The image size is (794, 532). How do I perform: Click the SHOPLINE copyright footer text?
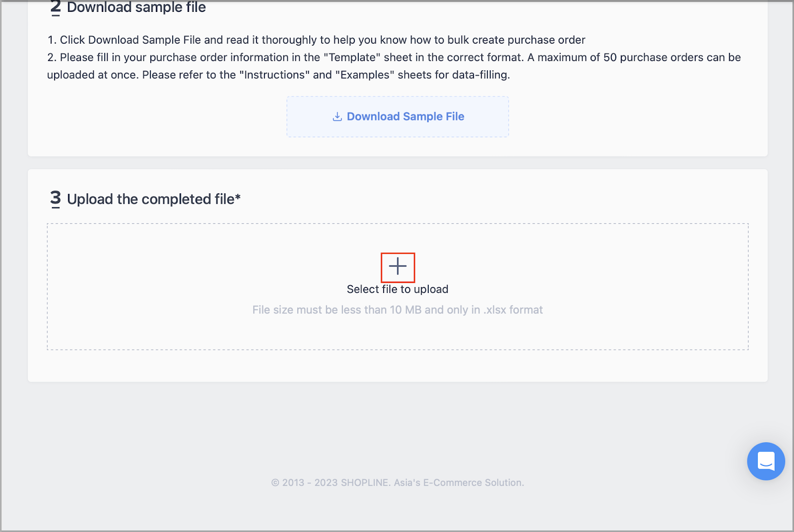pyautogui.click(x=397, y=482)
